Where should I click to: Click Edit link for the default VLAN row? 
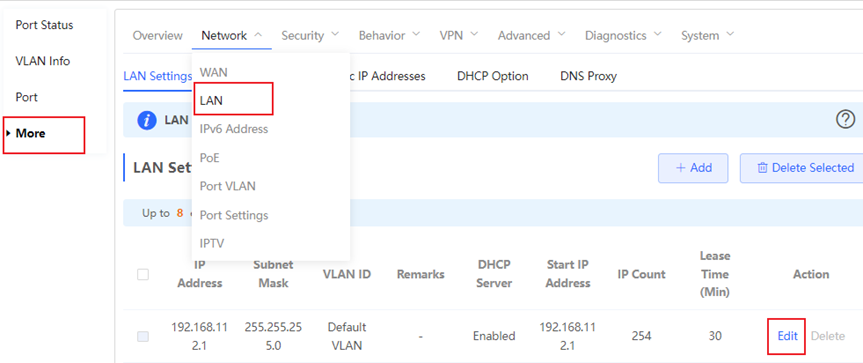click(787, 336)
